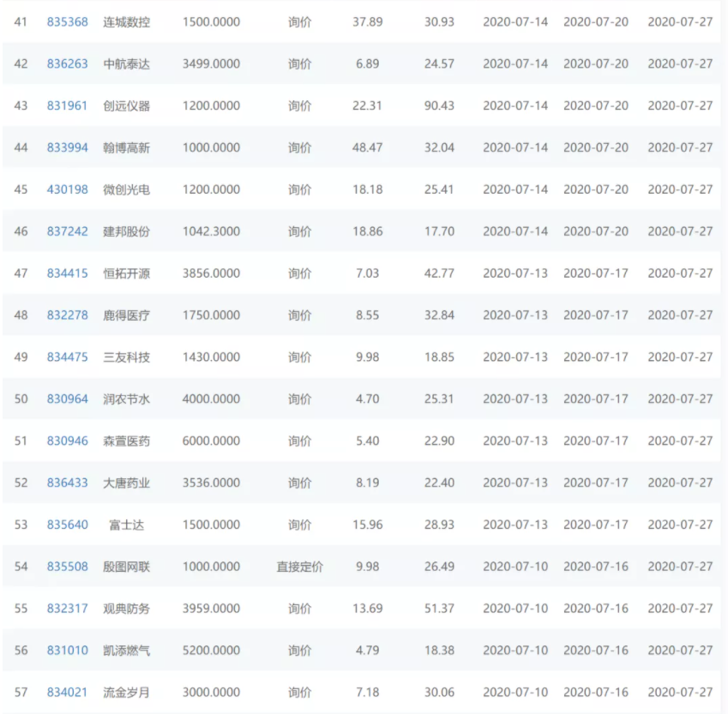Click the 中航泰达 name cell
Viewport: 728px width, 714px height.
(126, 63)
